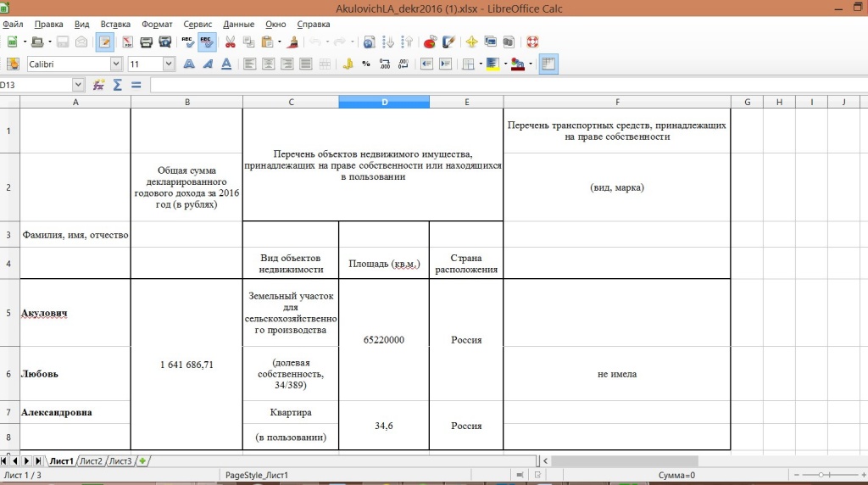Screen dimensions: 868x485
Task: Center cell text horizontally
Action: 269,64
